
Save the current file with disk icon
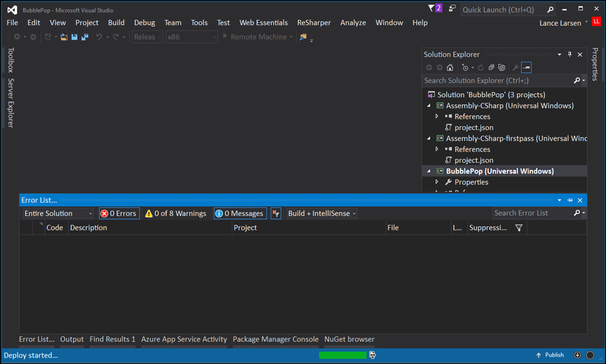(74, 37)
